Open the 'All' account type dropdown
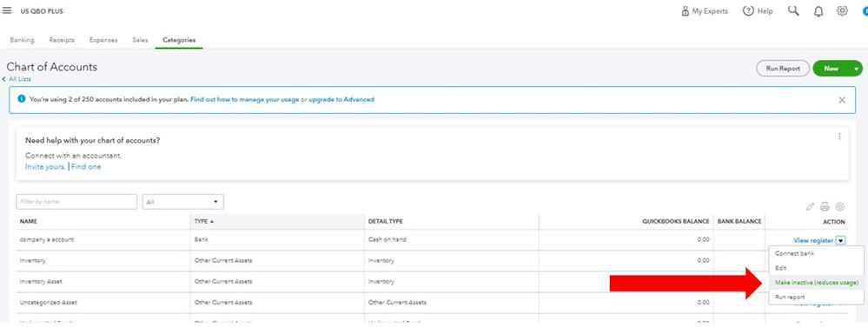Screen dimensions: 868x328 (182, 202)
